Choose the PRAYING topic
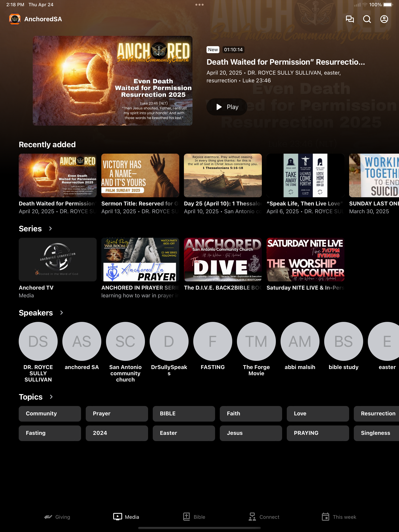Viewport: 399px width, 532px height. (318, 433)
